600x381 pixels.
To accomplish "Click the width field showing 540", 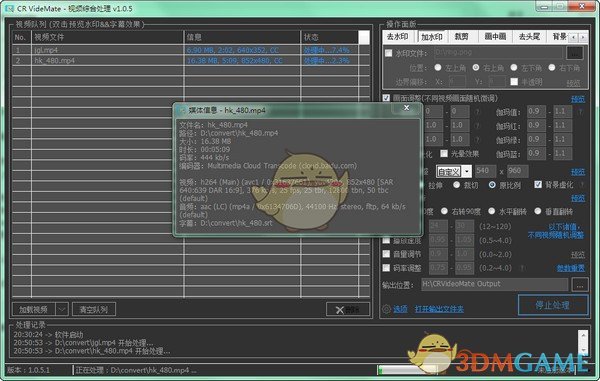I will point(485,171).
